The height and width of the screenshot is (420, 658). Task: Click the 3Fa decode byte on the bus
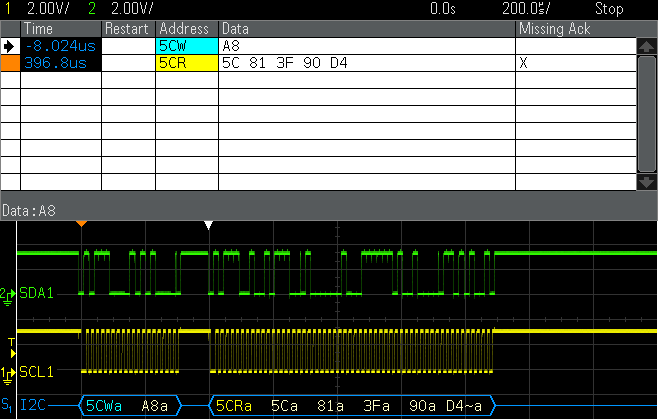(376, 406)
